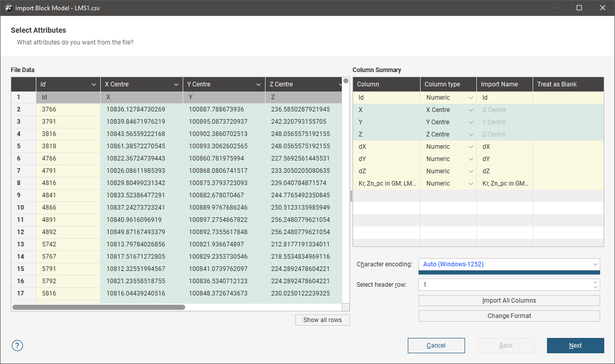This screenshot has height=364, width=615.
Task: Click the Select header row input field
Action: coord(504,285)
